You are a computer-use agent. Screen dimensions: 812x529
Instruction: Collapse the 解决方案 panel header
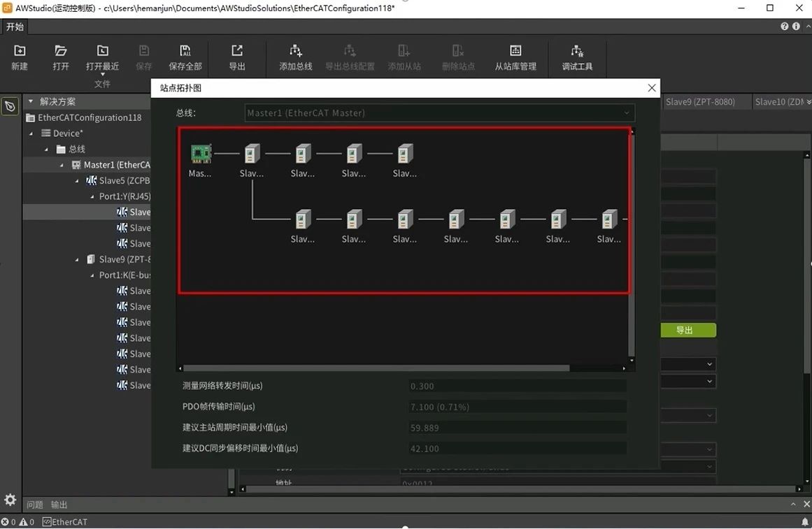point(31,101)
